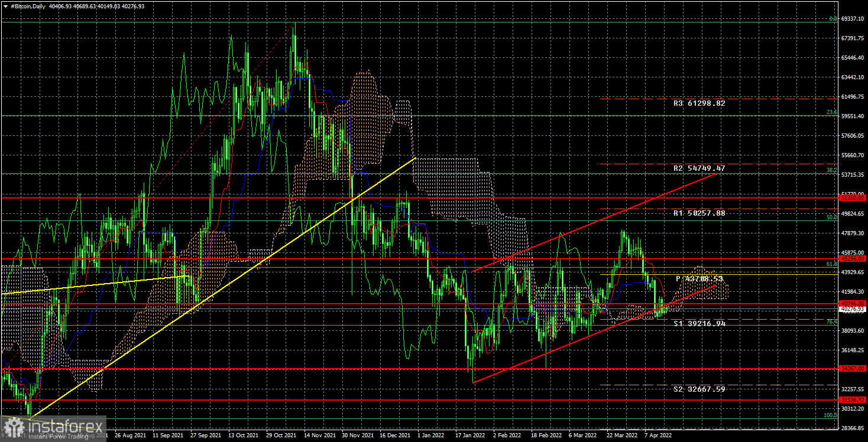Click the red 51350.00 price level tag

click(x=852, y=198)
